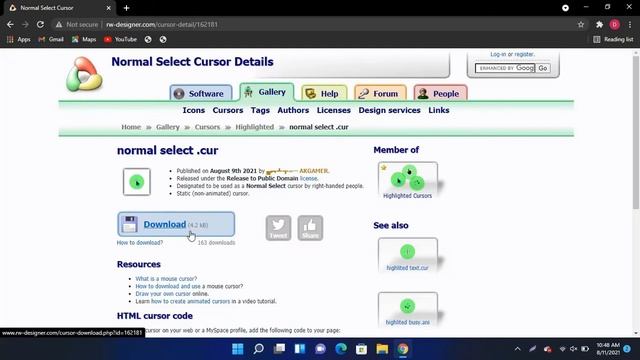Viewport: 640px width, 360px height.
Task: Open the Links submenu item
Action: (439, 110)
